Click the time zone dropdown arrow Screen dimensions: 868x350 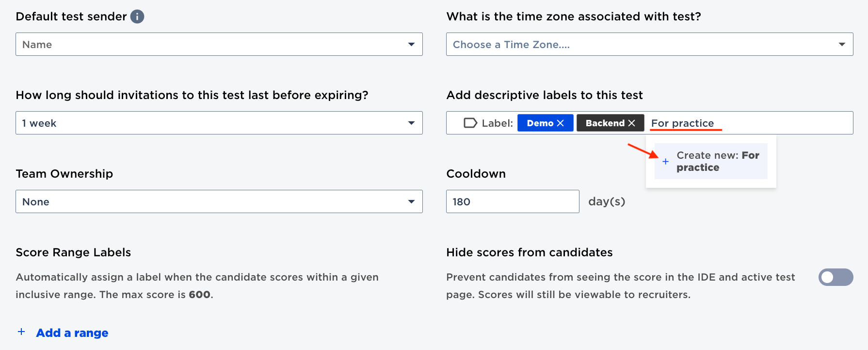[842, 44]
